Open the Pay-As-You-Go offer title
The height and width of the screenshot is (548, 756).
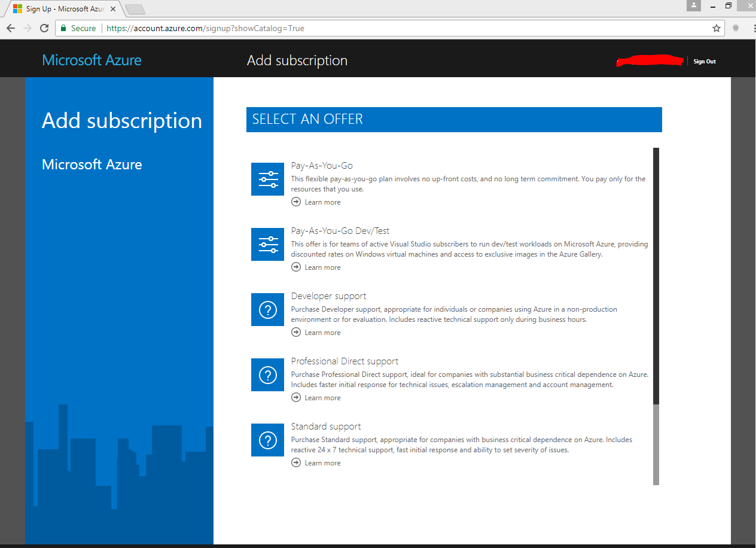[322, 166]
